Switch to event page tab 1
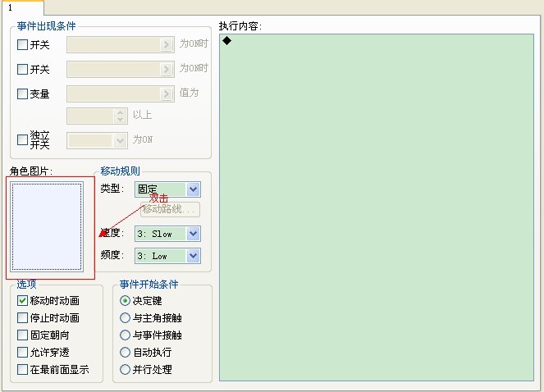The width and height of the screenshot is (544, 392). pos(22,7)
